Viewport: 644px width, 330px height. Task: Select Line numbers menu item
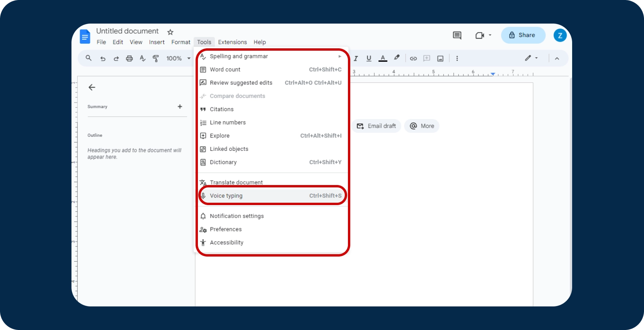coord(271,123)
